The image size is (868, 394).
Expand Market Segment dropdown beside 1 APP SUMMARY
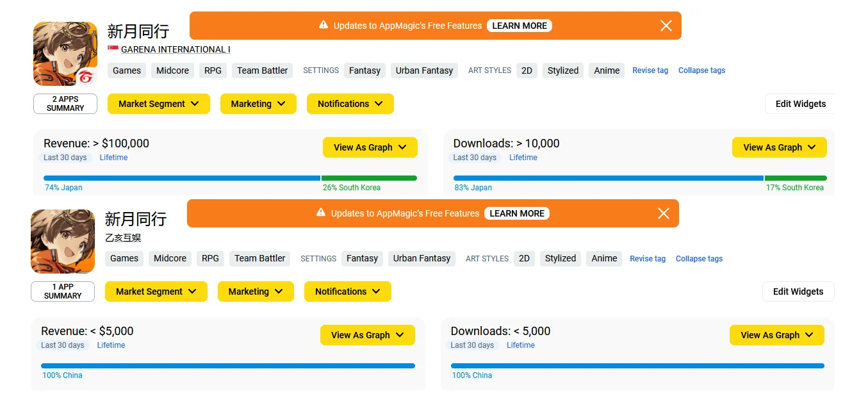[156, 291]
